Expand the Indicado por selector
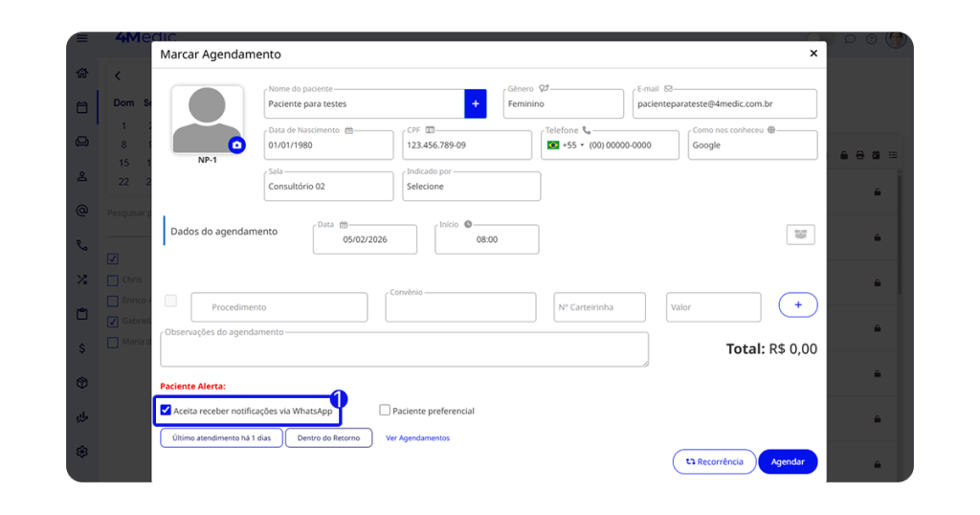 (x=471, y=187)
